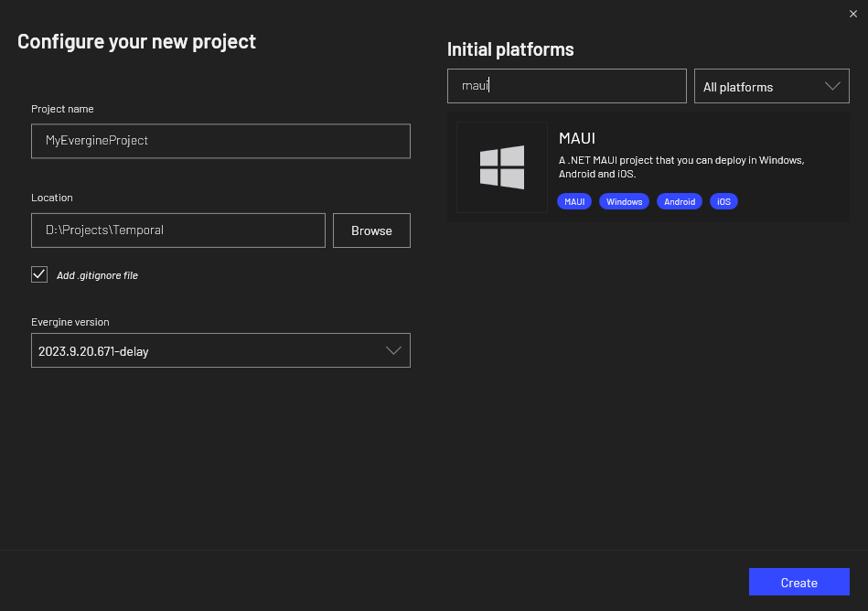The width and height of the screenshot is (868, 611).
Task: Click the Browse button for location
Action: [x=371, y=230]
